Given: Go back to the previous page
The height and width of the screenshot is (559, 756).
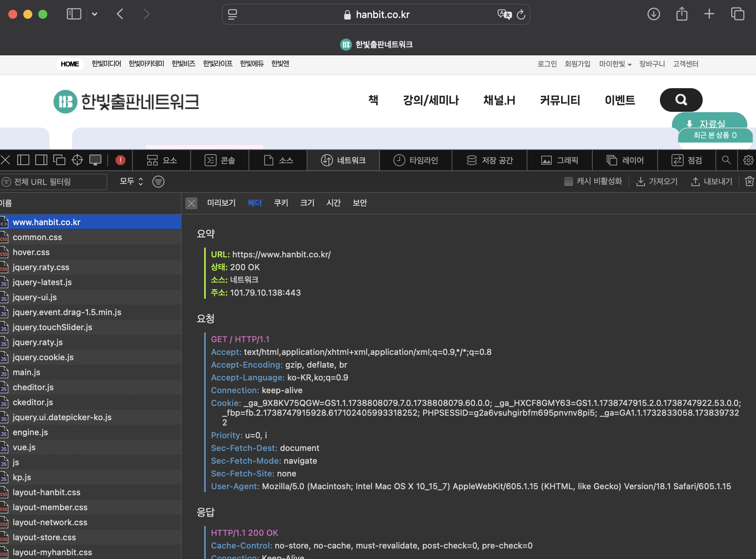Looking at the screenshot, I should click(120, 14).
